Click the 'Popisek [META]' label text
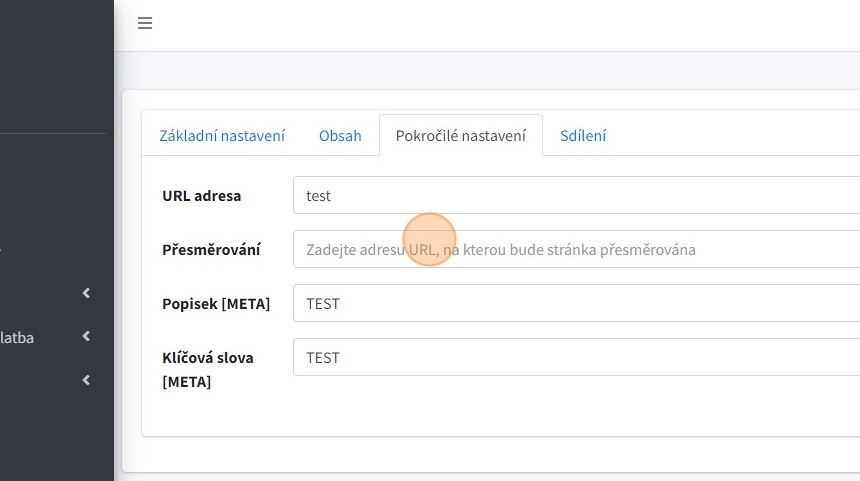Viewport: 860px width, 481px height. (x=216, y=304)
